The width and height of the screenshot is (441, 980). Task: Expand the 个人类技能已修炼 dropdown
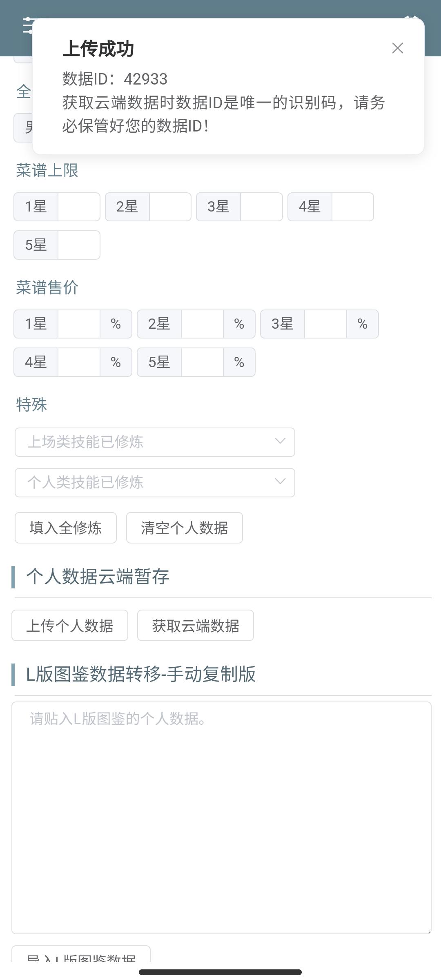155,482
